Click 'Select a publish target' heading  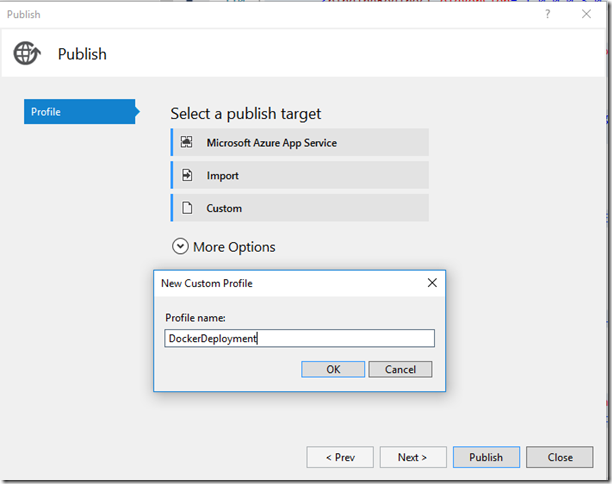click(246, 114)
